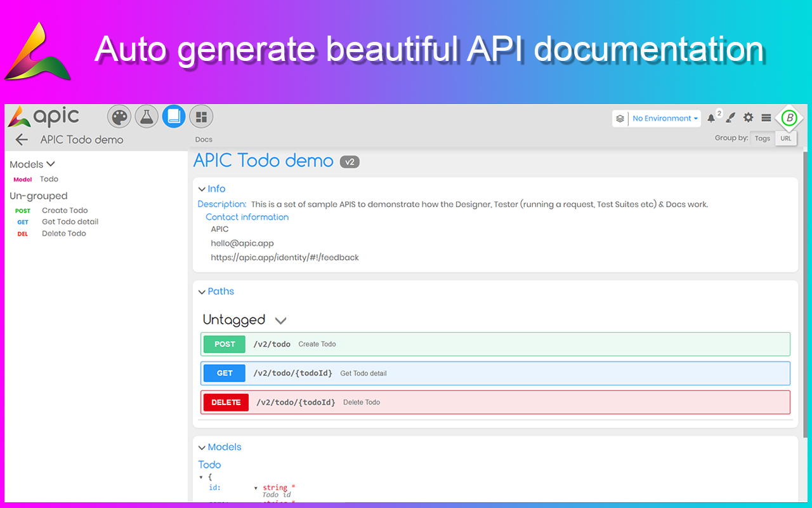Viewport: 812px width, 508px height.
Task: Click the v2 version badge
Action: coord(350,162)
